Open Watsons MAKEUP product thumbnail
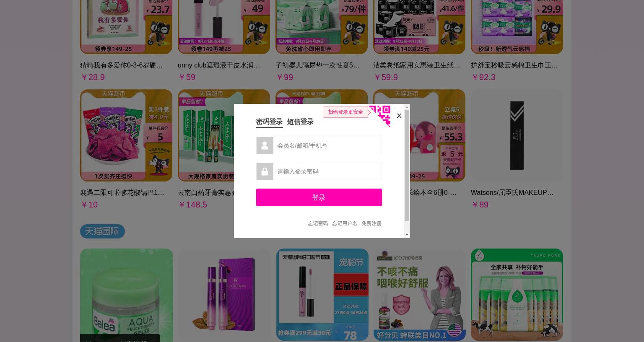This screenshot has width=644, height=342. [517, 135]
